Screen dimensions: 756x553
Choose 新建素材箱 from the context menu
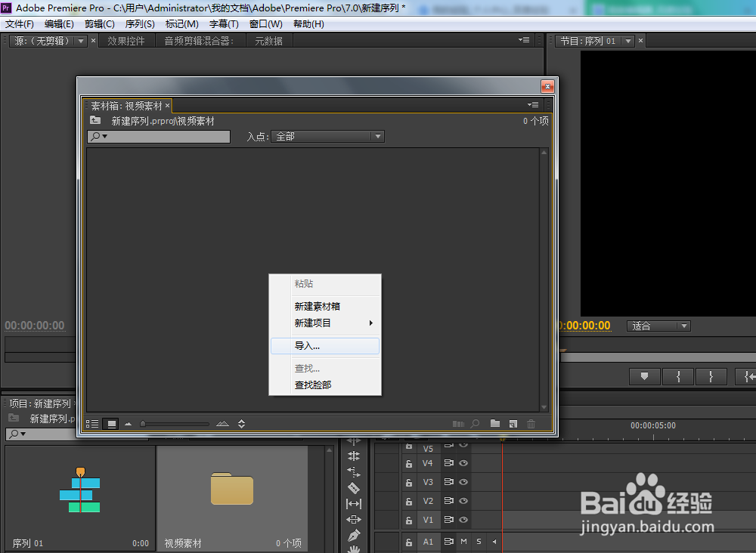325,307
